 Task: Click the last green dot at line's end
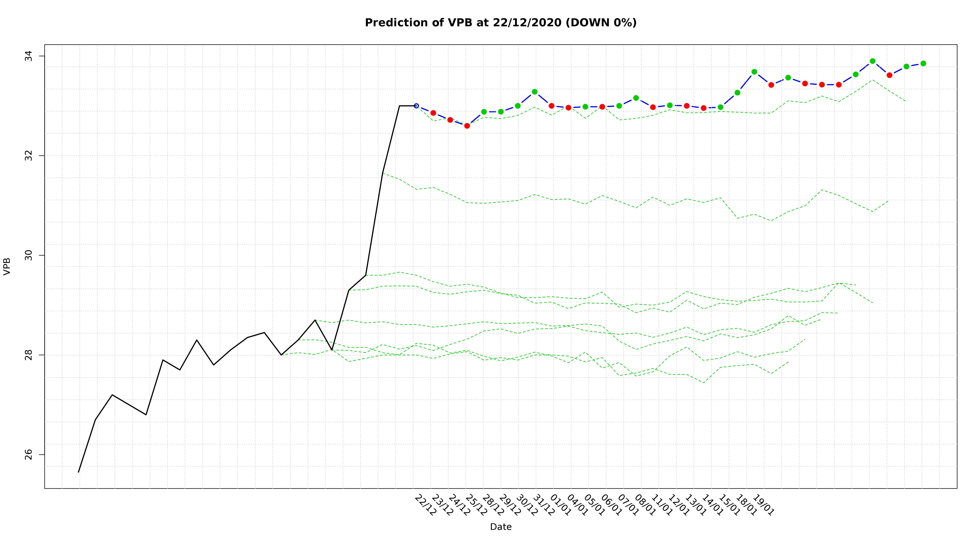pos(923,63)
